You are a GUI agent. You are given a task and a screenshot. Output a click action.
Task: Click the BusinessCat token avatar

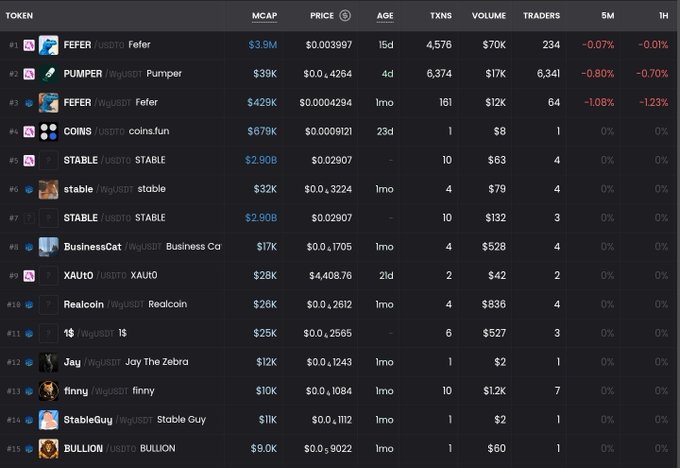[49, 247]
